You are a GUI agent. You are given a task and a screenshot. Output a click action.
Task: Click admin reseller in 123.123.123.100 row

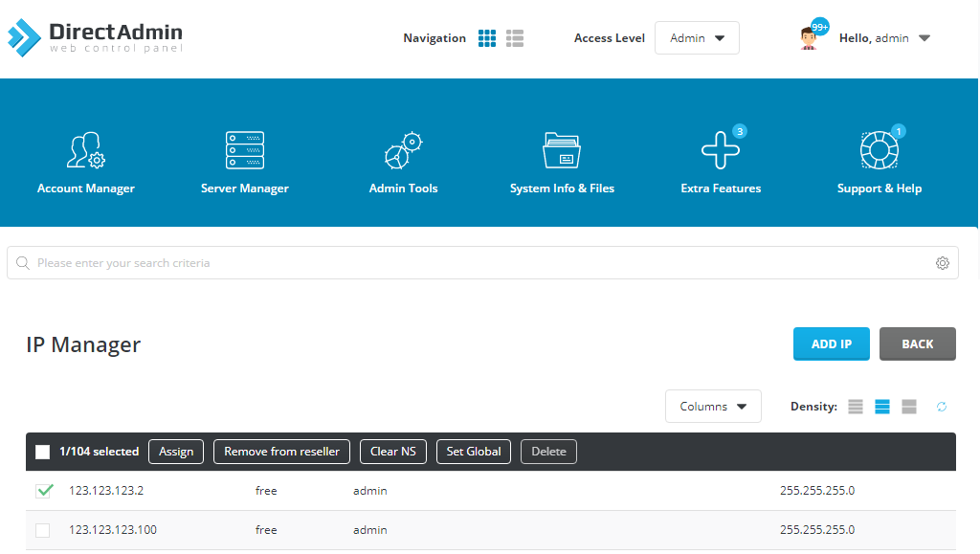(370, 530)
